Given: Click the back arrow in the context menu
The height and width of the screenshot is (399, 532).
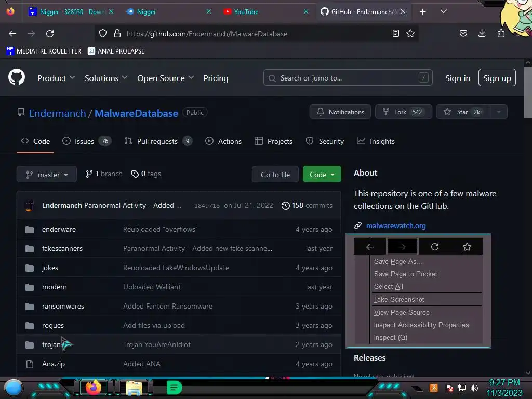Looking at the screenshot, I should 370,247.
